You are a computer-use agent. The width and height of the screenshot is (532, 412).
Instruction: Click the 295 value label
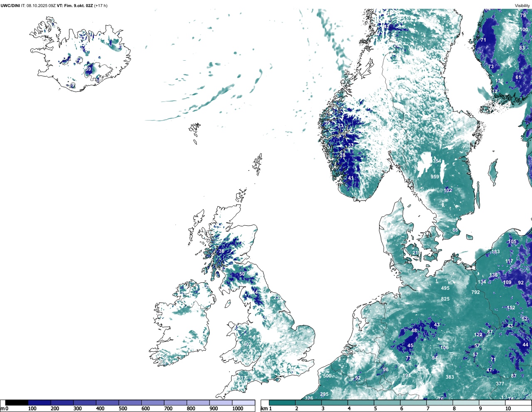point(324,394)
